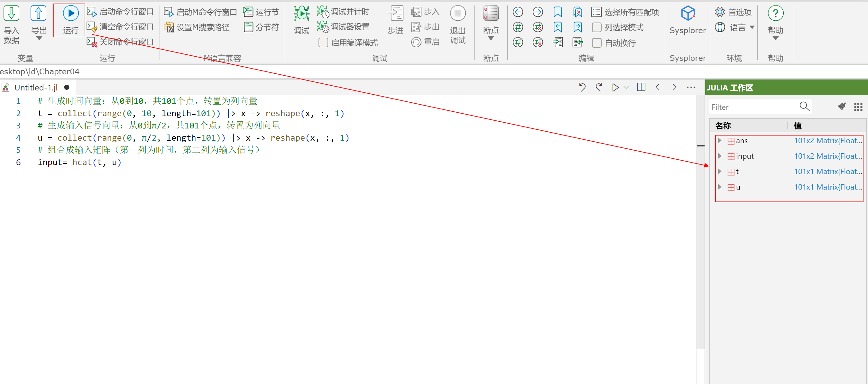Expand the input variable row
This screenshot has width=868, height=384.
(x=719, y=156)
